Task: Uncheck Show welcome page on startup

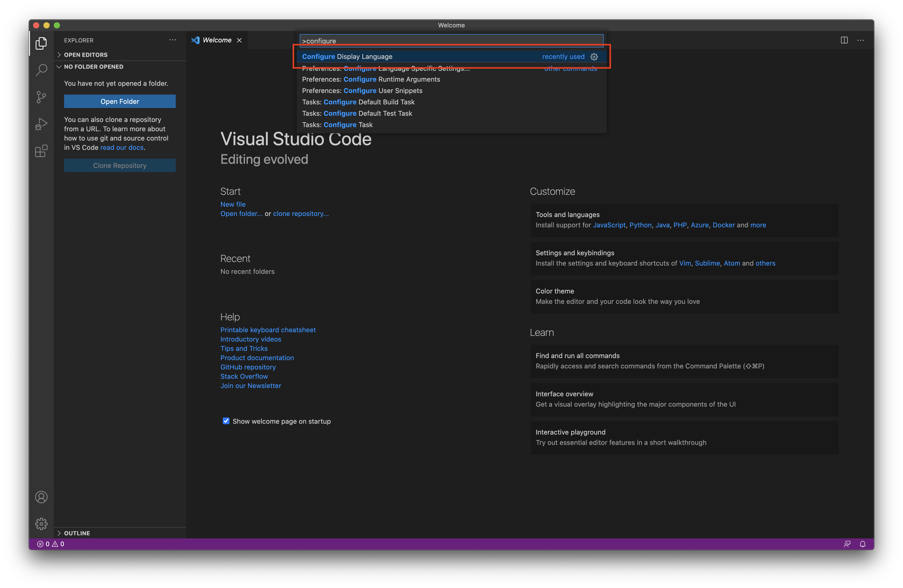Action: pyautogui.click(x=226, y=421)
